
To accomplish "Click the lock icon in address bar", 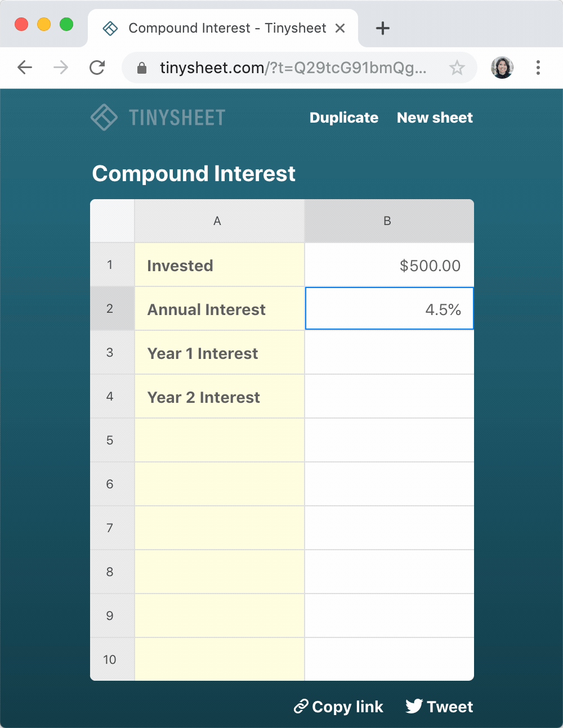I will (142, 68).
